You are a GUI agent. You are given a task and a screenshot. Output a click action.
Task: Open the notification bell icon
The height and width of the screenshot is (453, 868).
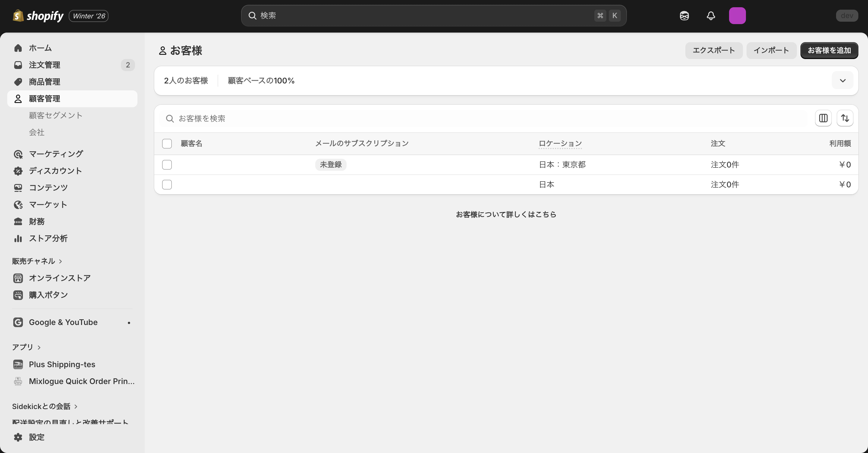click(711, 15)
